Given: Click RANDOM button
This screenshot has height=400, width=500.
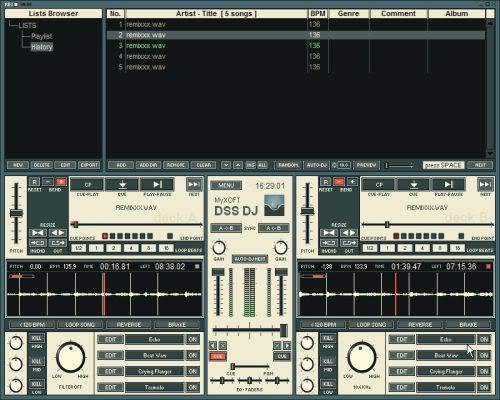Looking at the screenshot, I should click(x=288, y=165).
